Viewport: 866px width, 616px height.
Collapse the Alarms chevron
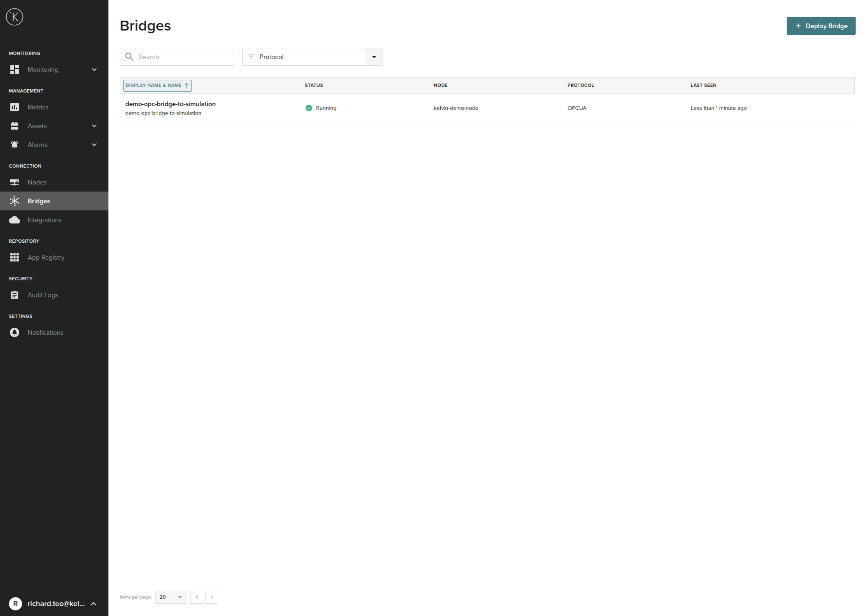94,145
